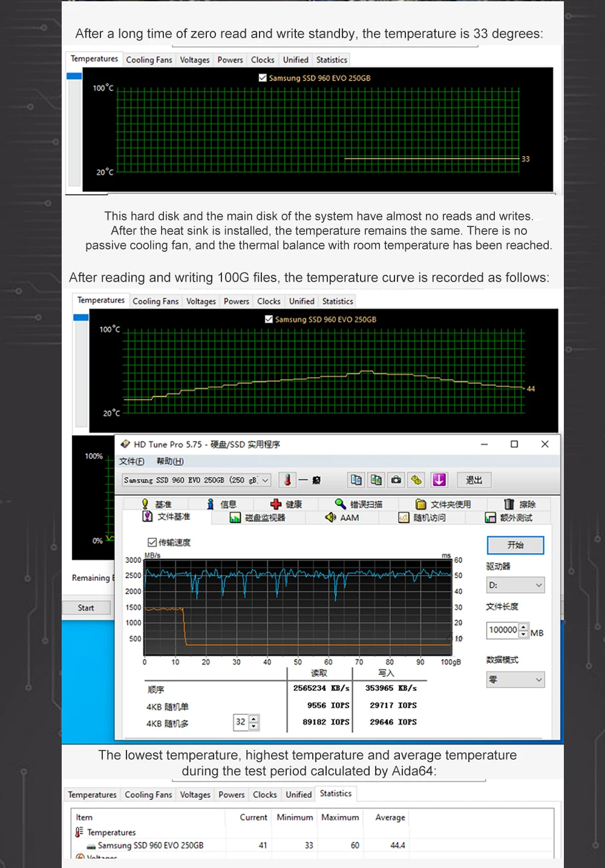
Task: Open the 擦除 erase tab with trash icon
Action: pyautogui.click(x=520, y=504)
